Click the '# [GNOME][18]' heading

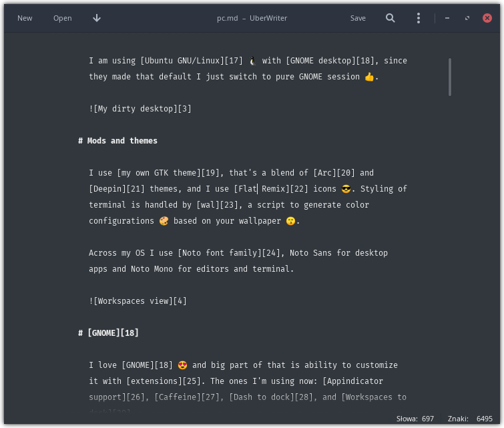coord(108,333)
